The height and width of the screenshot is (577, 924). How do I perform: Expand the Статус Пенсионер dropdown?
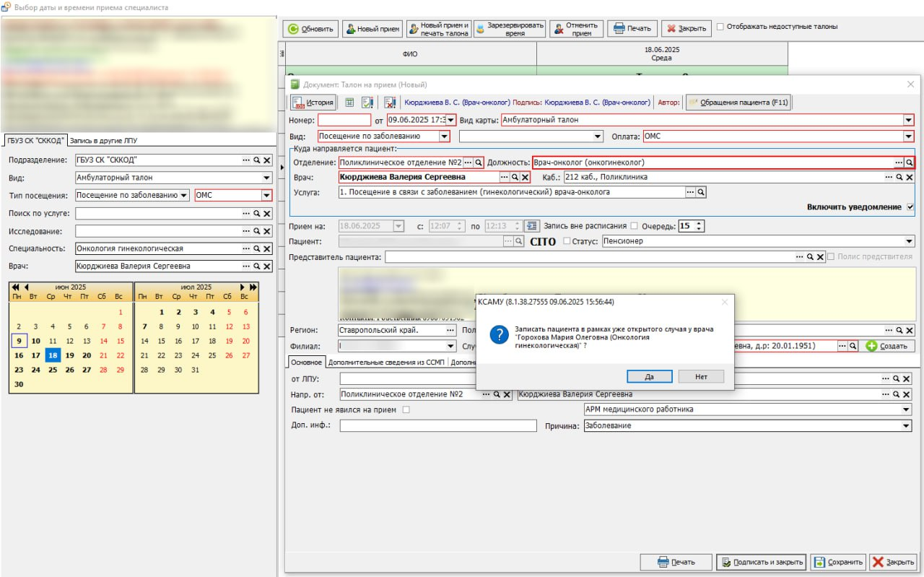(x=908, y=241)
